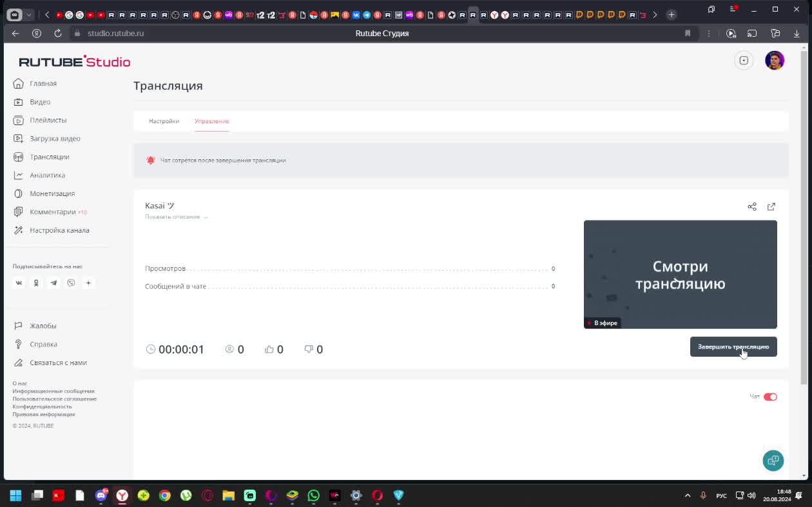Open the Telegram social icon

click(x=53, y=283)
